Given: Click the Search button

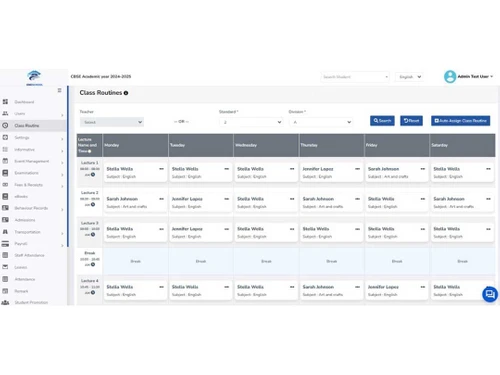Looking at the screenshot, I should click(x=382, y=121).
